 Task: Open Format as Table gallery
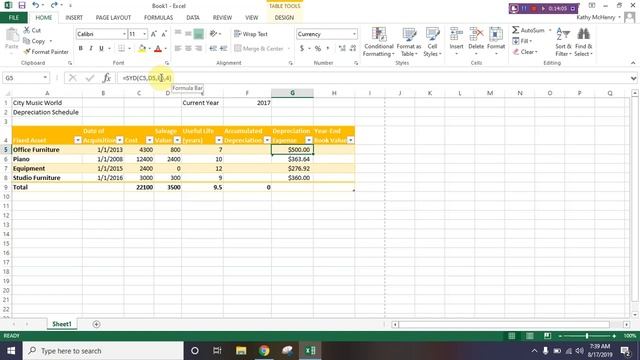[x=409, y=42]
